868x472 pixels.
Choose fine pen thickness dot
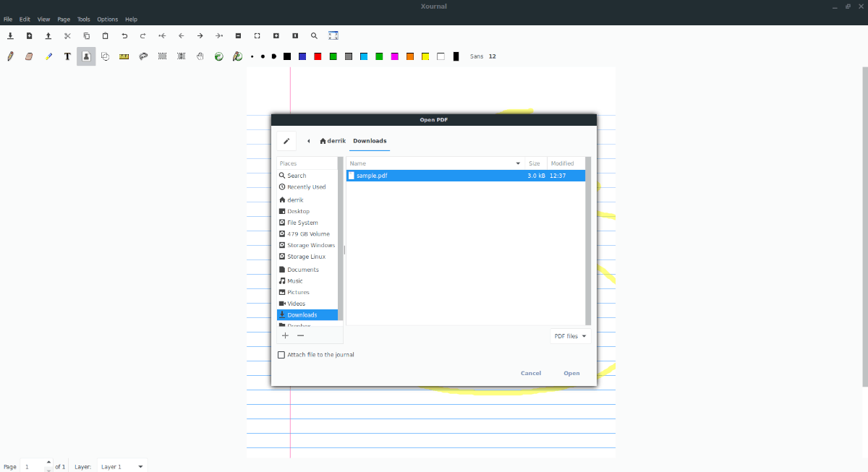click(x=252, y=56)
